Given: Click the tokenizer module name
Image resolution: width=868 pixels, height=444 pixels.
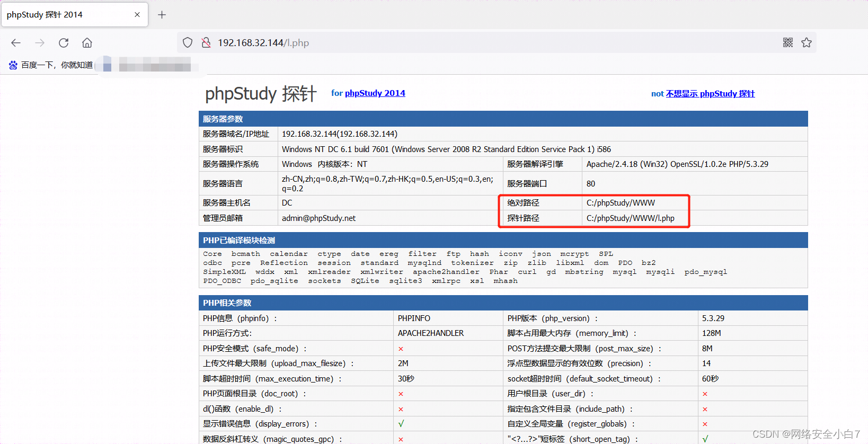Looking at the screenshot, I should coord(472,263).
